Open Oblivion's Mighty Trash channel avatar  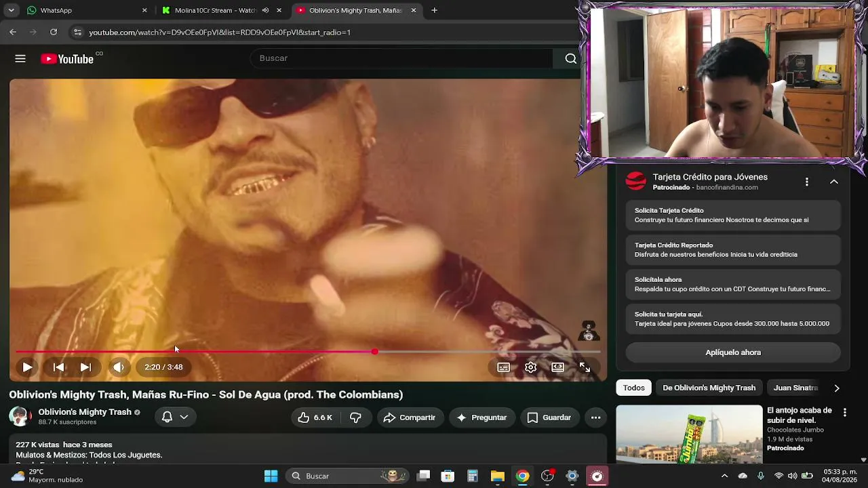(x=20, y=417)
